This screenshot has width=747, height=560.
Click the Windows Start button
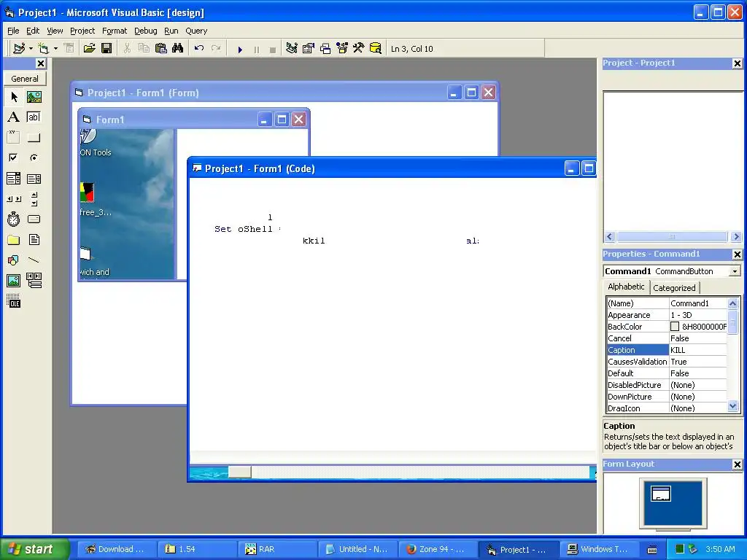(x=34, y=549)
